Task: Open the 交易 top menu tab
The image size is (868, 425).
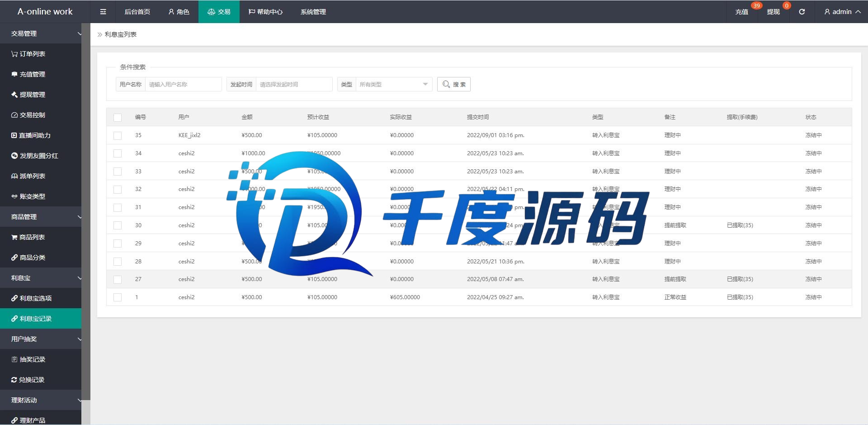Action: tap(219, 12)
